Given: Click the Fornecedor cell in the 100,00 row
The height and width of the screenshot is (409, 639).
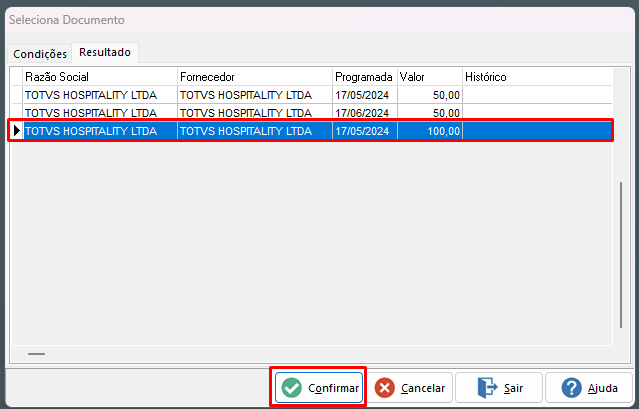Looking at the screenshot, I should (x=255, y=131).
